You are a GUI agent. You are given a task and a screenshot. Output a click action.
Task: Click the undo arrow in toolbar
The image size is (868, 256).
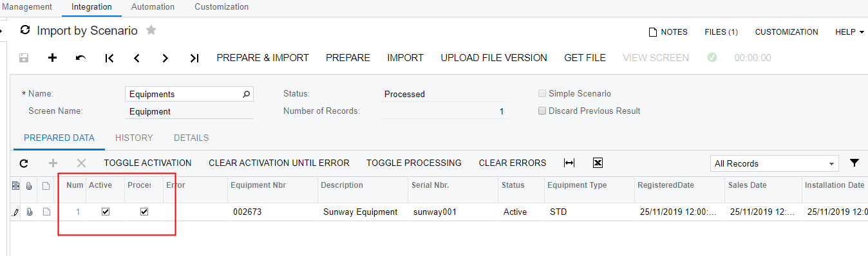(x=80, y=58)
